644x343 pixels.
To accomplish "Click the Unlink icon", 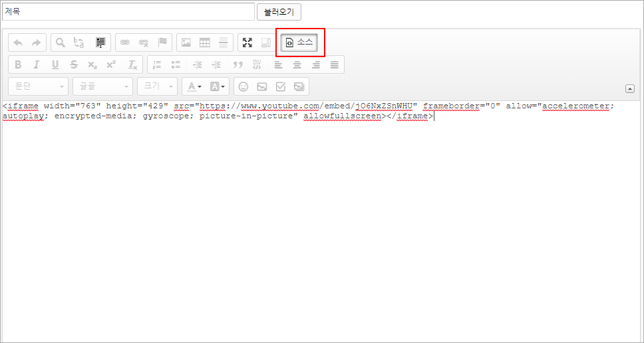I will coord(143,43).
